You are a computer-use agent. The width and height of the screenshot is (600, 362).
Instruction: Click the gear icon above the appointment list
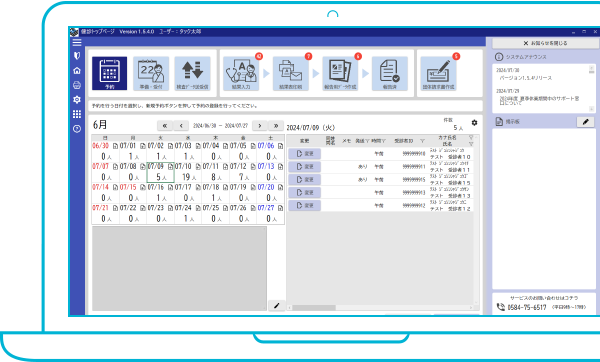click(x=474, y=122)
